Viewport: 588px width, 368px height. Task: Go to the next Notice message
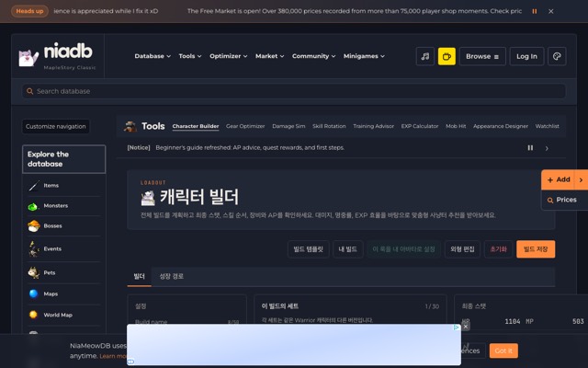coord(547,148)
